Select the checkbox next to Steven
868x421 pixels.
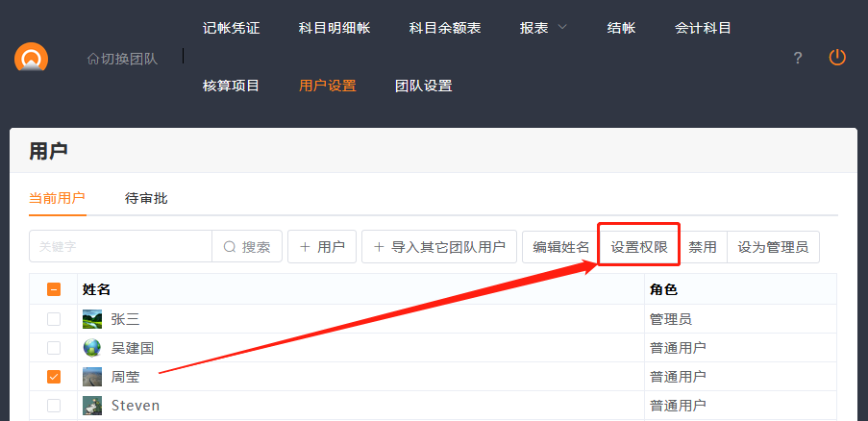(x=54, y=406)
